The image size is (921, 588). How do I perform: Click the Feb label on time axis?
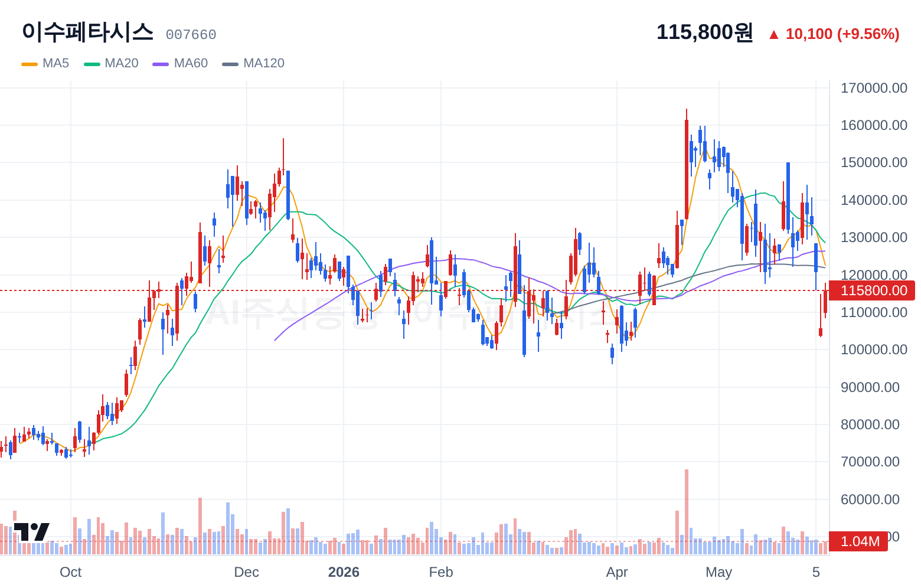(x=441, y=572)
